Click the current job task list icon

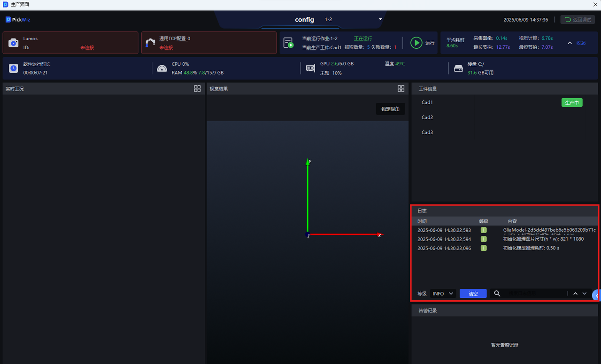coord(288,43)
